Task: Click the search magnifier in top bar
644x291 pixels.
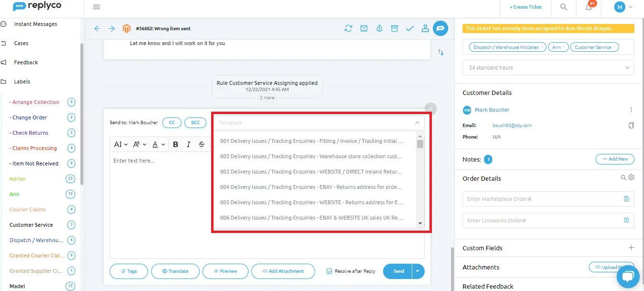Action: pos(564,7)
